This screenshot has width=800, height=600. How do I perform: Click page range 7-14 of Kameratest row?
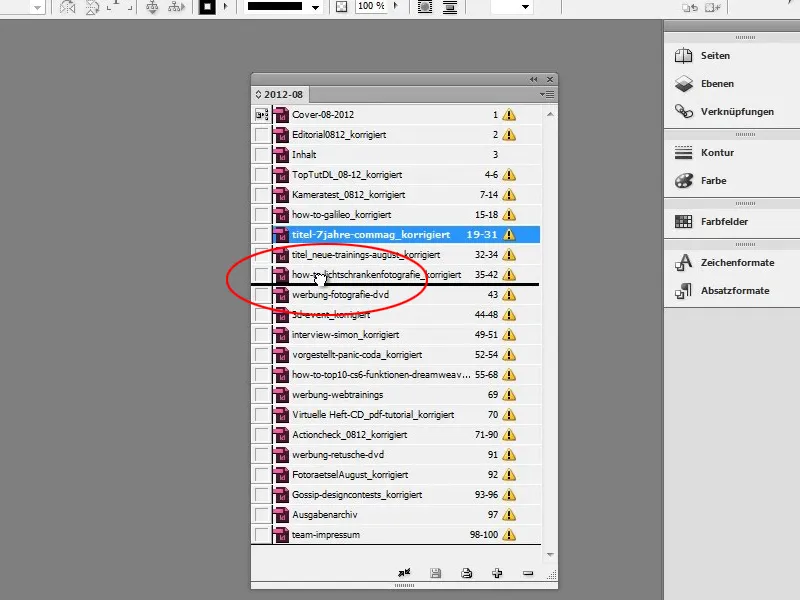[488, 194]
